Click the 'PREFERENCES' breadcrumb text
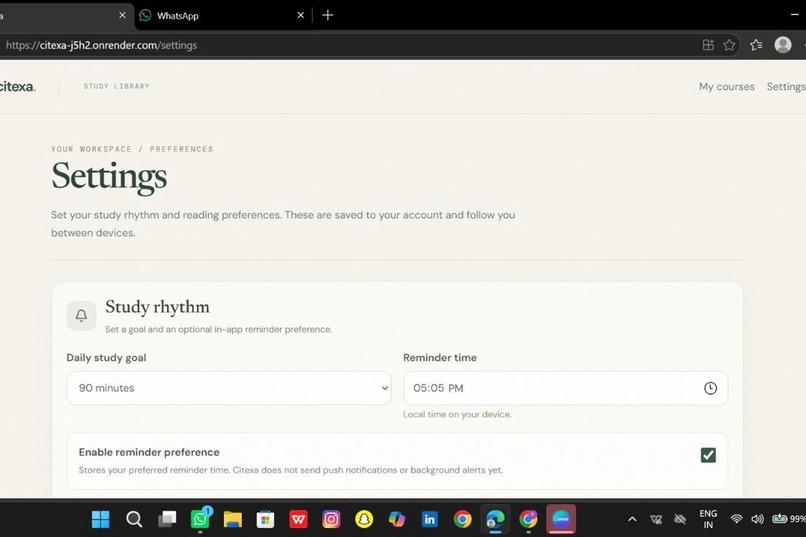This screenshot has width=806, height=537. [x=181, y=149]
